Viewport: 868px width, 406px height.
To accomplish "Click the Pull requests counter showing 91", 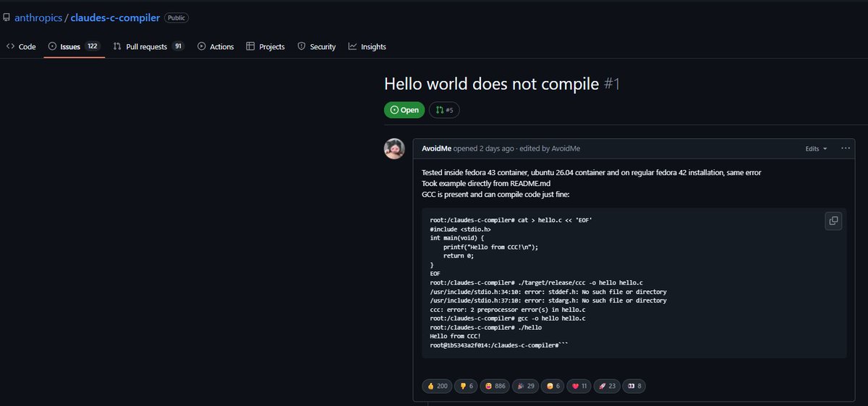I will point(178,46).
